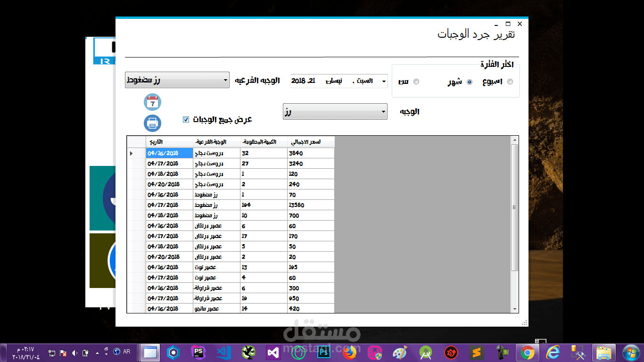Open the الوجبه dropdown showing رز

click(x=335, y=112)
